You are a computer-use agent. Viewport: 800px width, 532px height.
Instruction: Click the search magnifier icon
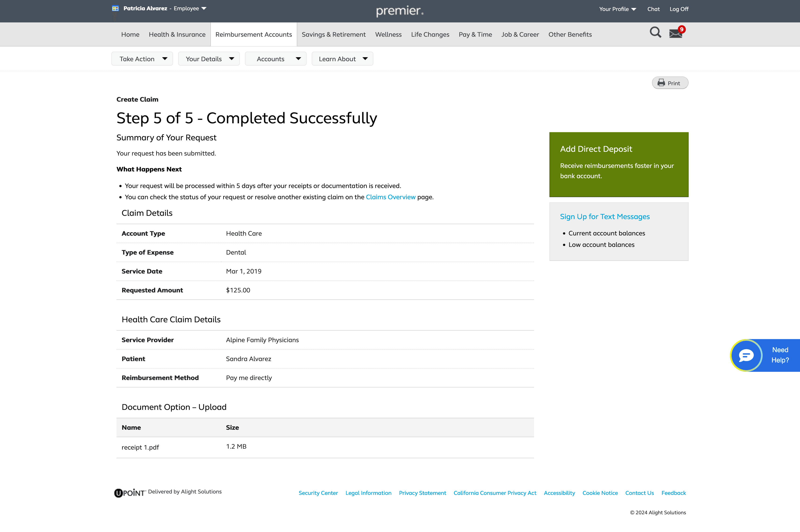click(x=655, y=32)
